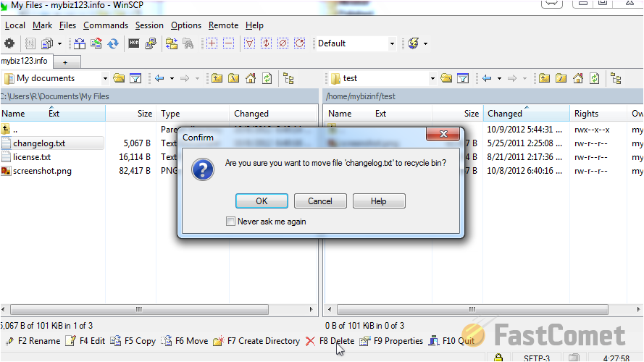
Task: Click the Find Files binoculars icon
Action: (x=188, y=43)
